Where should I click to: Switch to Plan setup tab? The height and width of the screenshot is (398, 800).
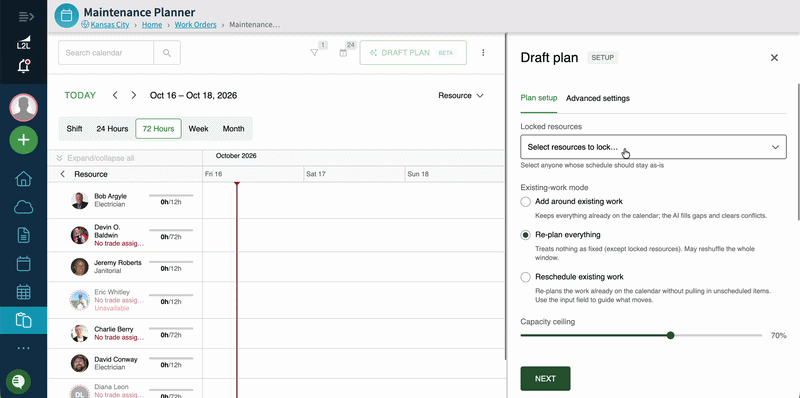tap(539, 98)
